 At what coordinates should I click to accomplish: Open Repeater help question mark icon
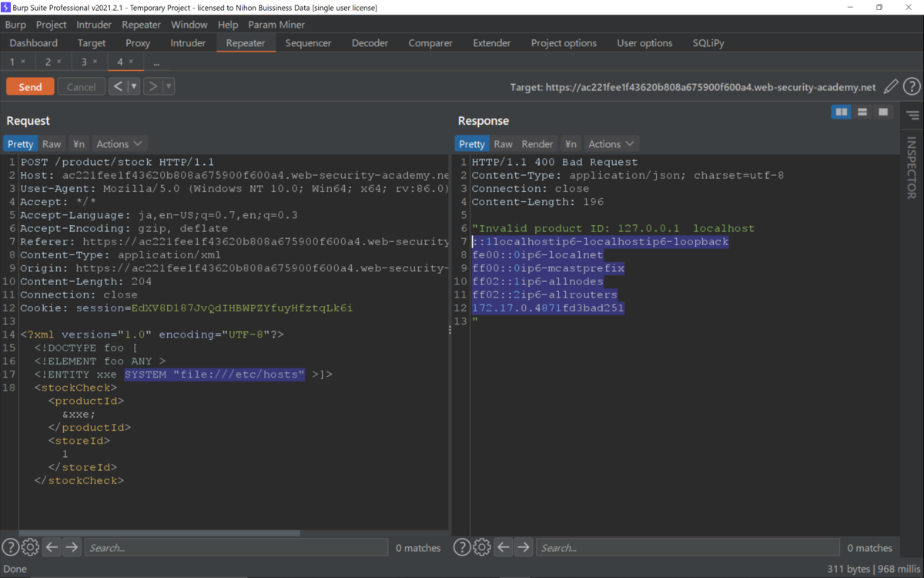912,87
